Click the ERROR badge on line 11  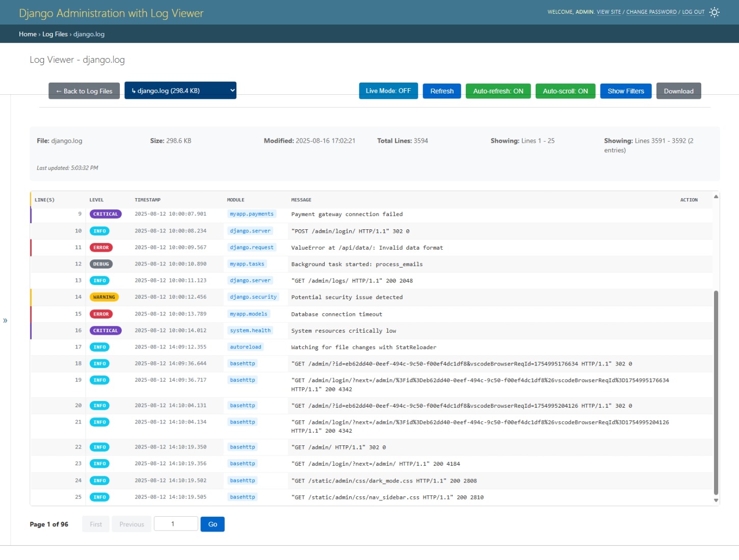(x=101, y=248)
